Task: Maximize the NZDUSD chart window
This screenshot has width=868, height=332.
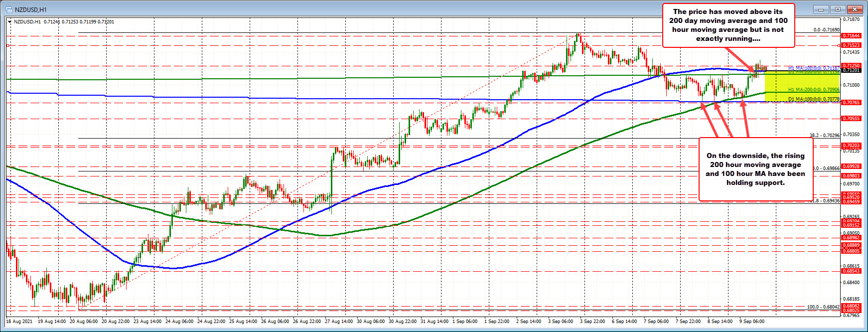Action: click(838, 9)
